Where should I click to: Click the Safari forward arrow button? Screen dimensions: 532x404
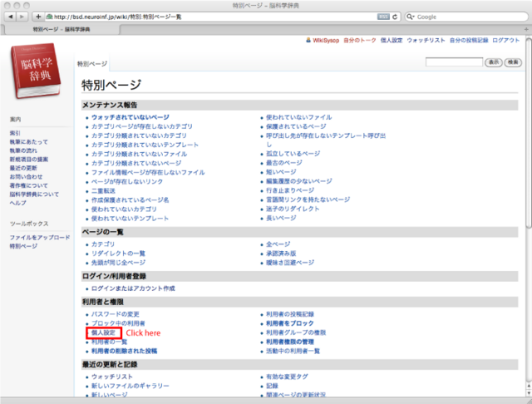(x=22, y=17)
